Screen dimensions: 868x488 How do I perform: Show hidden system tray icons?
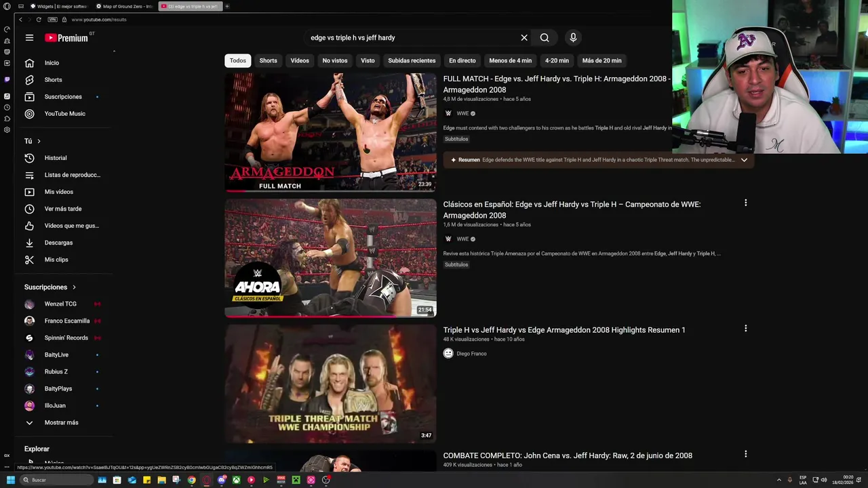[778, 480]
